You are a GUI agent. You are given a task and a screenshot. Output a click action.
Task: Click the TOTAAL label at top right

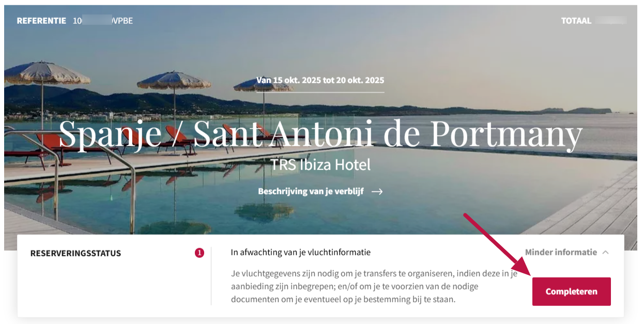[576, 21]
